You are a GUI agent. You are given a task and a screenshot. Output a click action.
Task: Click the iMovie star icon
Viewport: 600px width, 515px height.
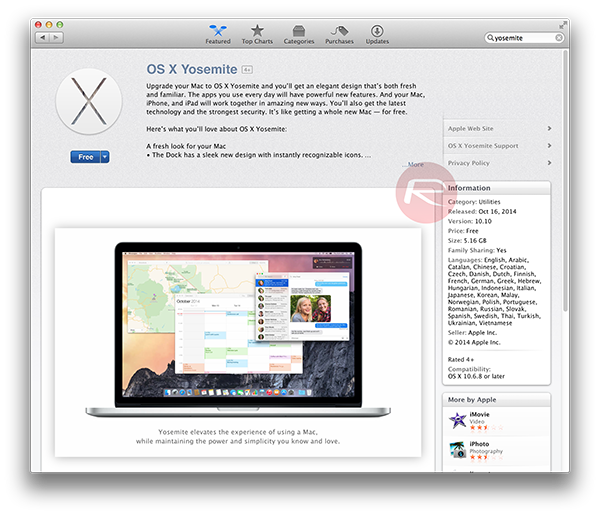click(x=457, y=420)
